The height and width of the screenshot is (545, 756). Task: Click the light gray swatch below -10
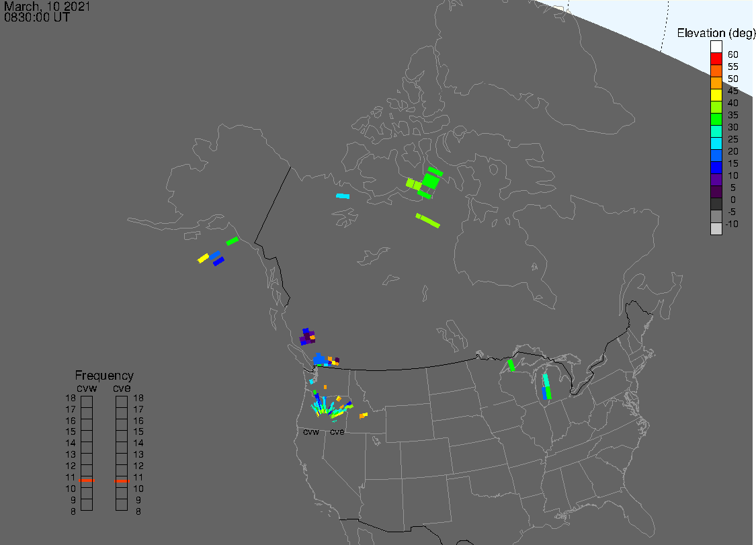tap(716, 228)
